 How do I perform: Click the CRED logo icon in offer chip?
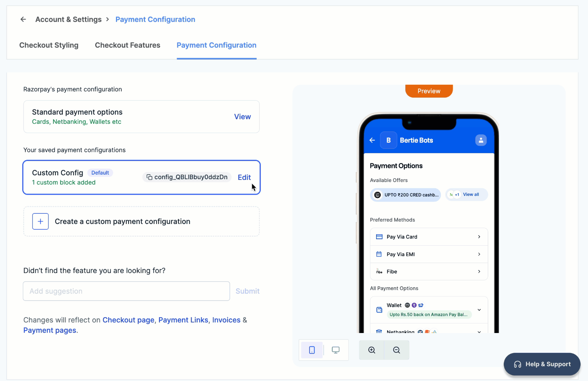point(378,195)
